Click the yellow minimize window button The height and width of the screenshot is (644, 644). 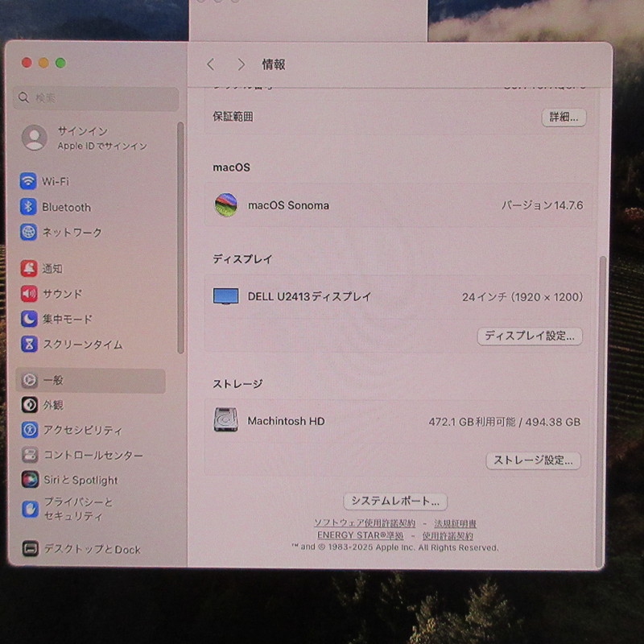[x=43, y=63]
